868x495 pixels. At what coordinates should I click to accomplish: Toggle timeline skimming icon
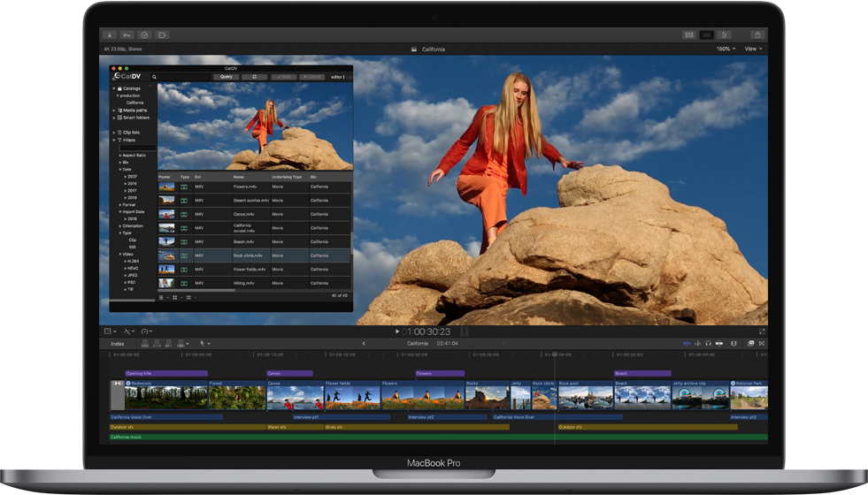click(x=687, y=344)
